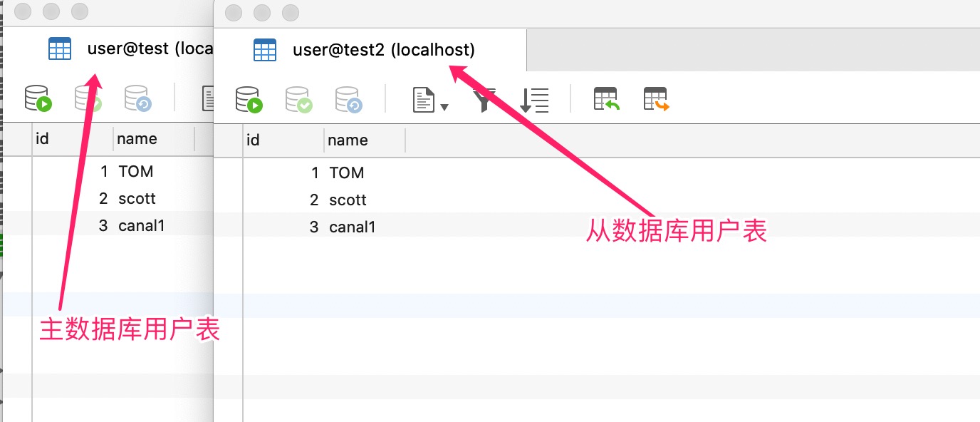Image resolution: width=980 pixels, height=422 pixels.
Task: Click Begin Transaction icon in user@test window
Action: pos(38,98)
